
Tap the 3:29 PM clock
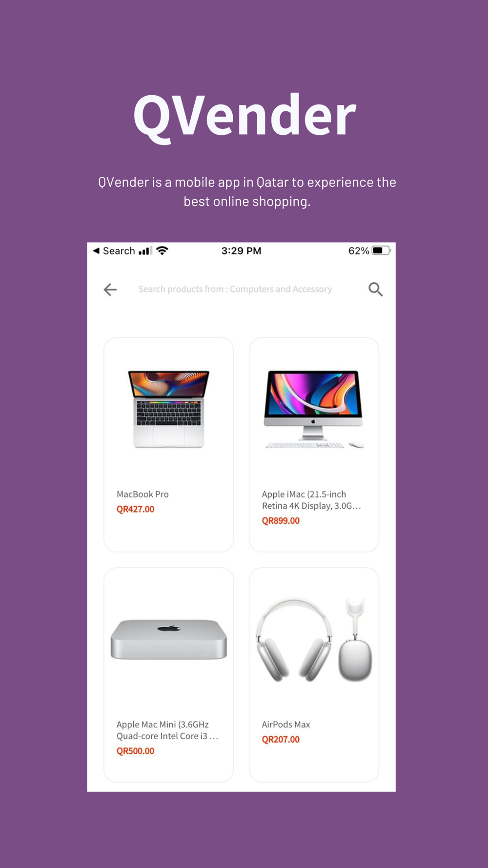tap(241, 251)
